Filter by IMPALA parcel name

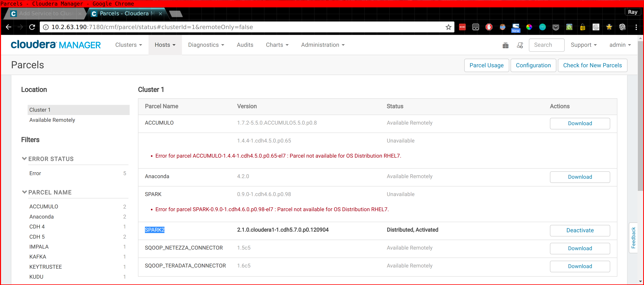pyautogui.click(x=78, y=247)
